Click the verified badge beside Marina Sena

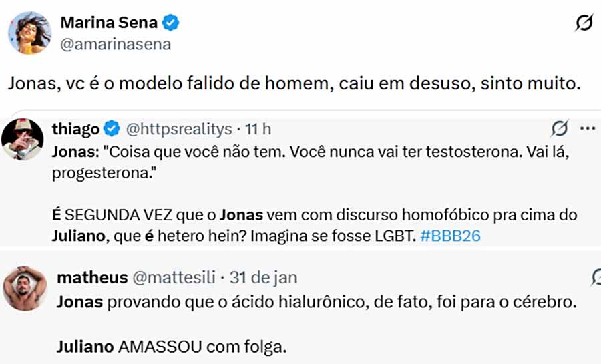tap(172, 23)
